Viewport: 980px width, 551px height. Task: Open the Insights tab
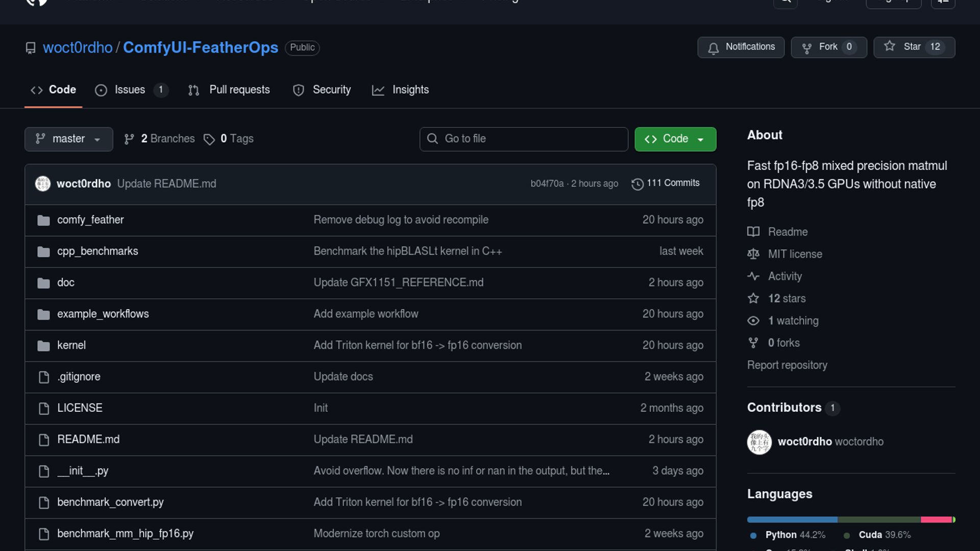tap(410, 90)
